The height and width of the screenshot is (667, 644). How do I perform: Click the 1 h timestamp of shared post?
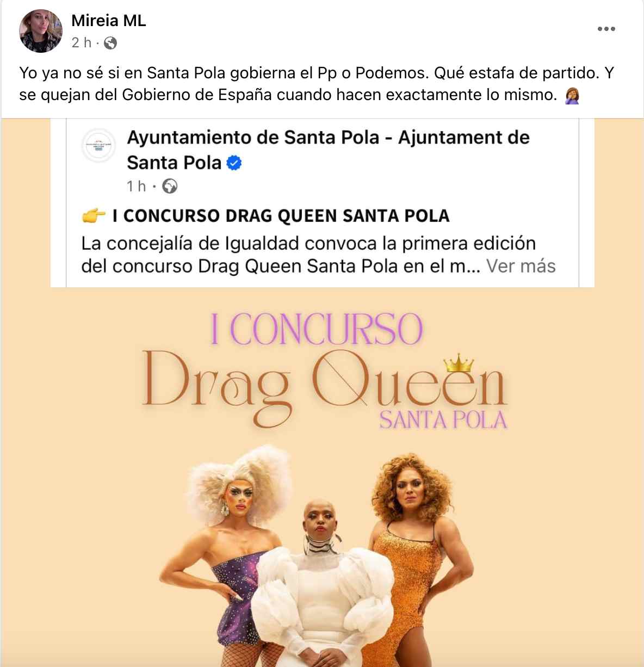[x=137, y=187]
